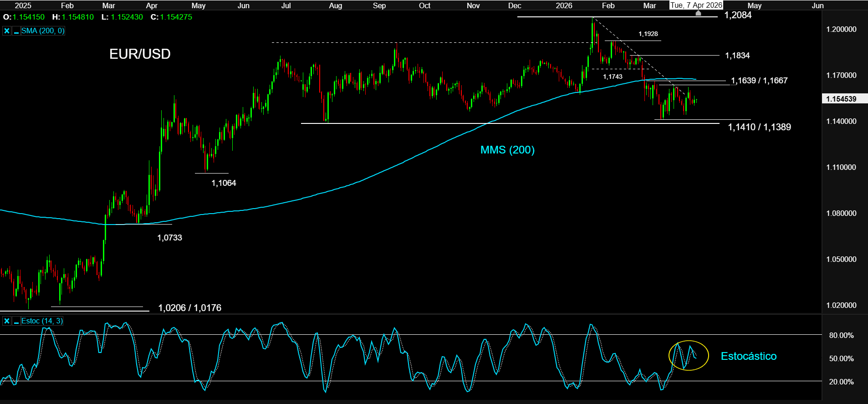Click the 1.050000 price axis label
The width and height of the screenshot is (868, 404).
[x=841, y=259]
